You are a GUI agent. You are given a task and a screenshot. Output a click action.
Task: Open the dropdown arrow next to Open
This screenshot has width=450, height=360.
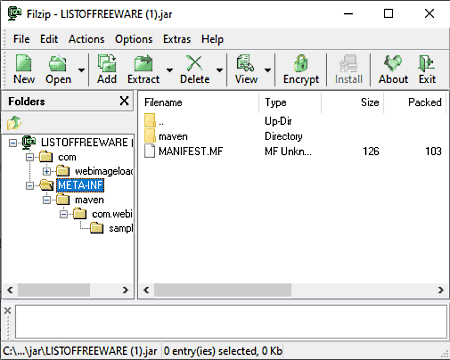81,70
